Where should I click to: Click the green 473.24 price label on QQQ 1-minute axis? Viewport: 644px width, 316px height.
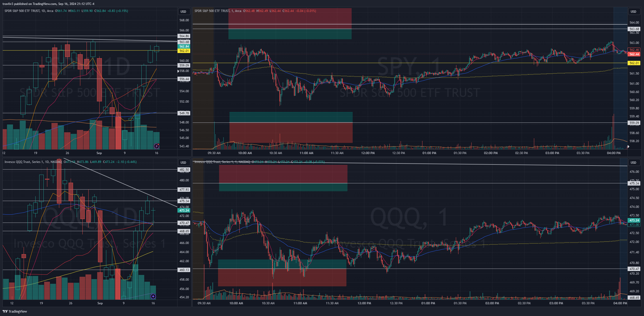point(634,220)
